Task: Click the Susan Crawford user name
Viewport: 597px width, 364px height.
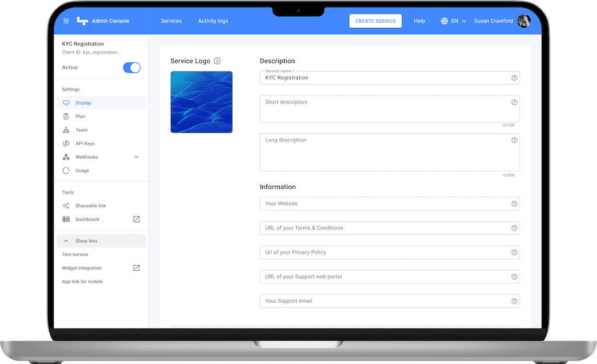Action: 493,21
